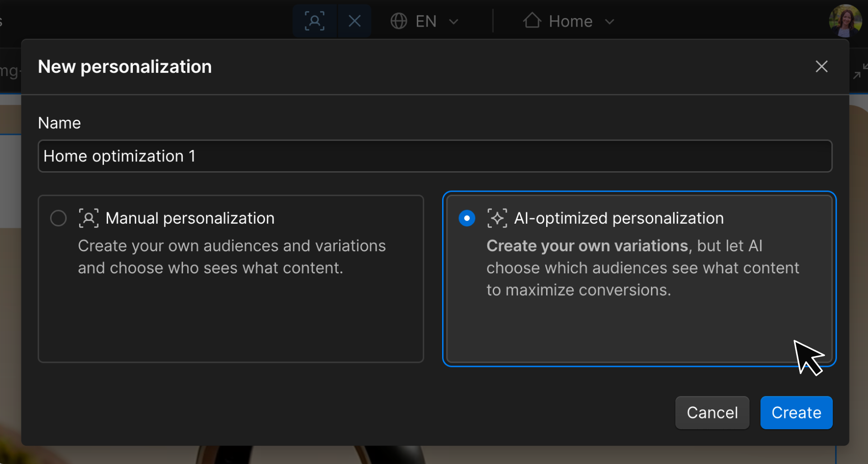Viewport: 868px width, 464px height.
Task: Click the 'Create your own variations' description text
Action: [x=587, y=246]
